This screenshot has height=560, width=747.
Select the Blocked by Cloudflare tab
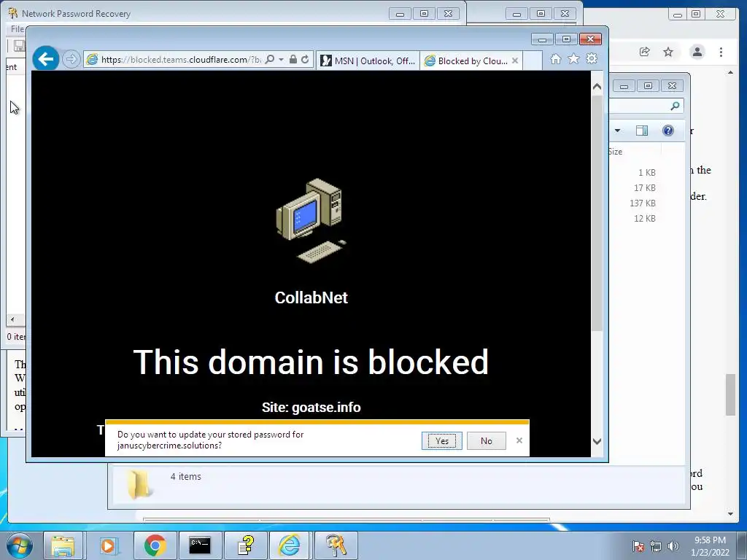[x=467, y=61]
